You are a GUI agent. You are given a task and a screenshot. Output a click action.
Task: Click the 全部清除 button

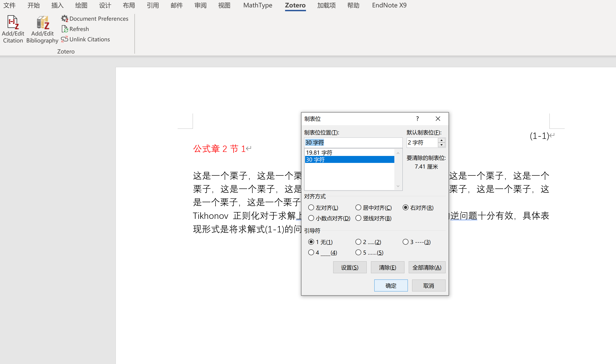(427, 267)
